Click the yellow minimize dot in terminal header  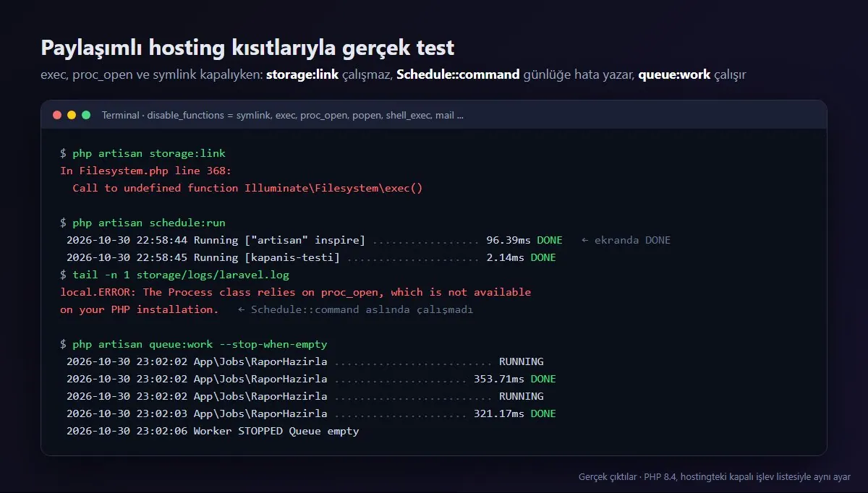72,115
